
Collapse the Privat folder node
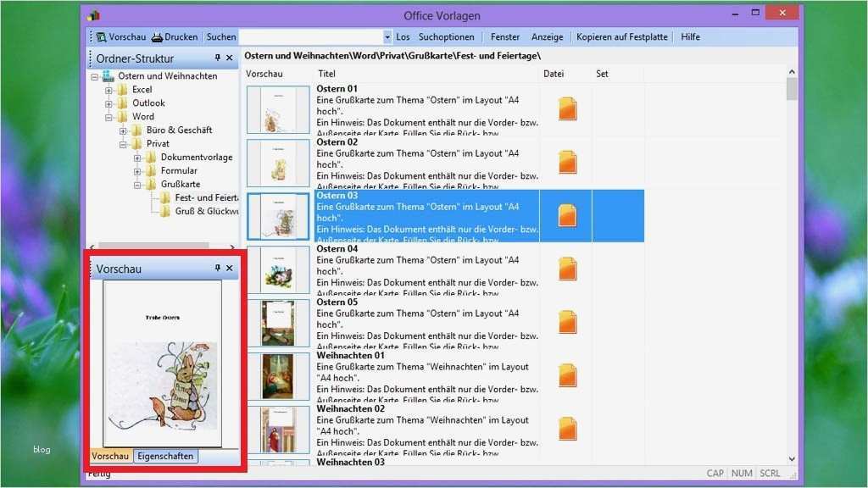coord(123,144)
